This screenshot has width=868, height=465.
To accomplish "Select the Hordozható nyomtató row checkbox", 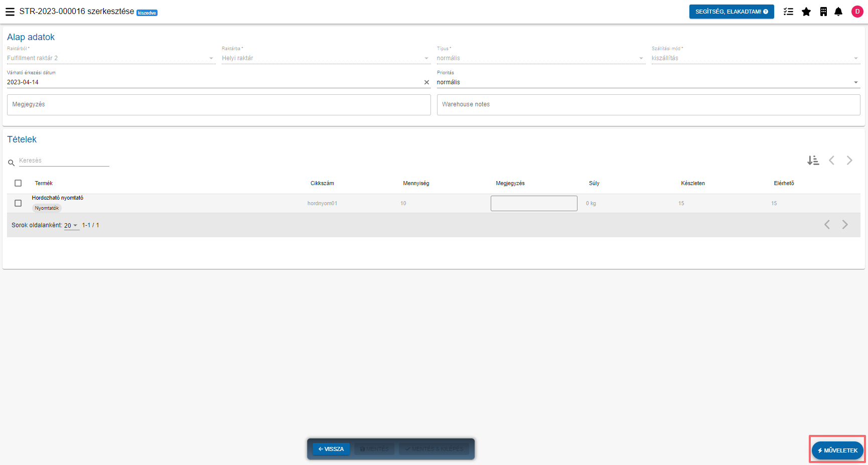I will pyautogui.click(x=18, y=203).
